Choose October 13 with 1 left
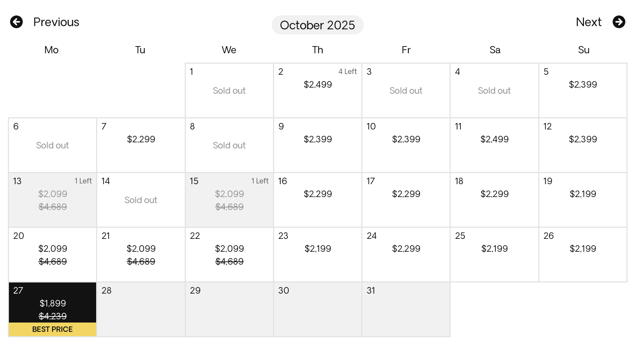The width and height of the screenshot is (644, 354). point(53,200)
